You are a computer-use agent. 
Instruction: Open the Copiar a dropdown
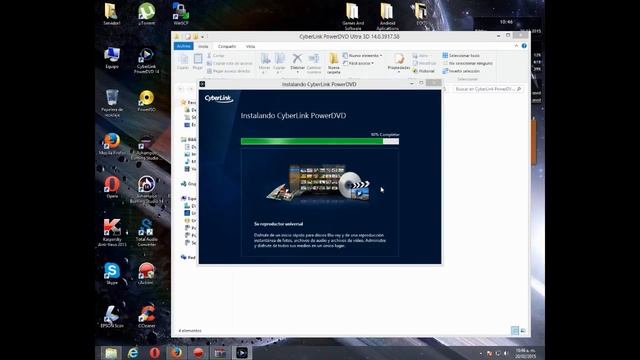(x=280, y=63)
